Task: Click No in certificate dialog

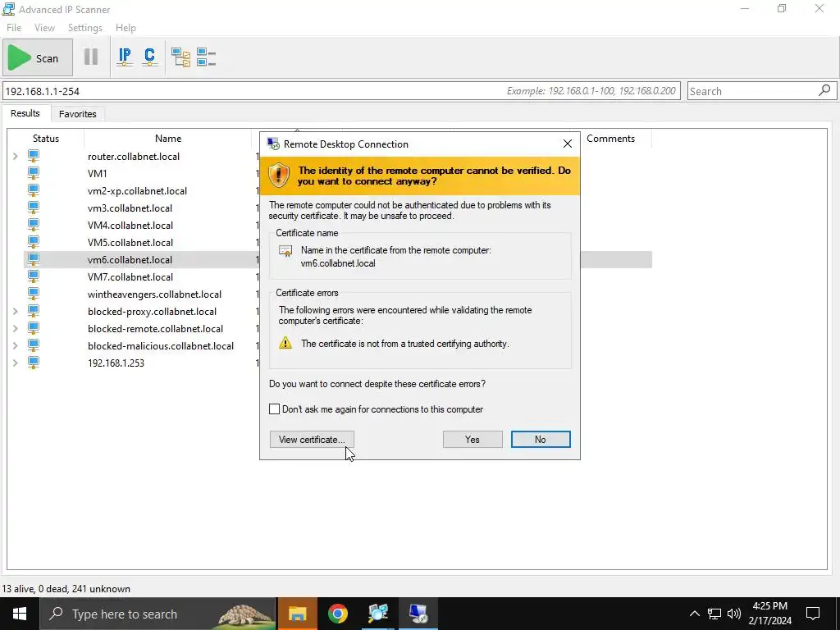Action: point(541,440)
